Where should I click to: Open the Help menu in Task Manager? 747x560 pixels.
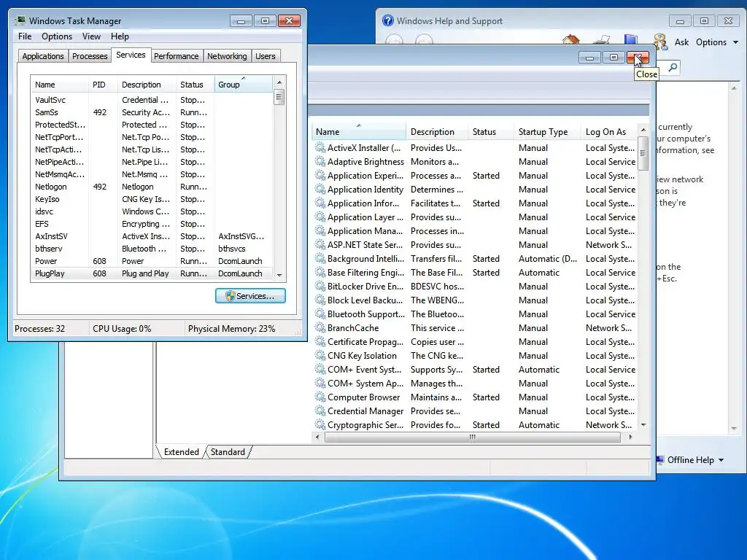pyautogui.click(x=120, y=36)
